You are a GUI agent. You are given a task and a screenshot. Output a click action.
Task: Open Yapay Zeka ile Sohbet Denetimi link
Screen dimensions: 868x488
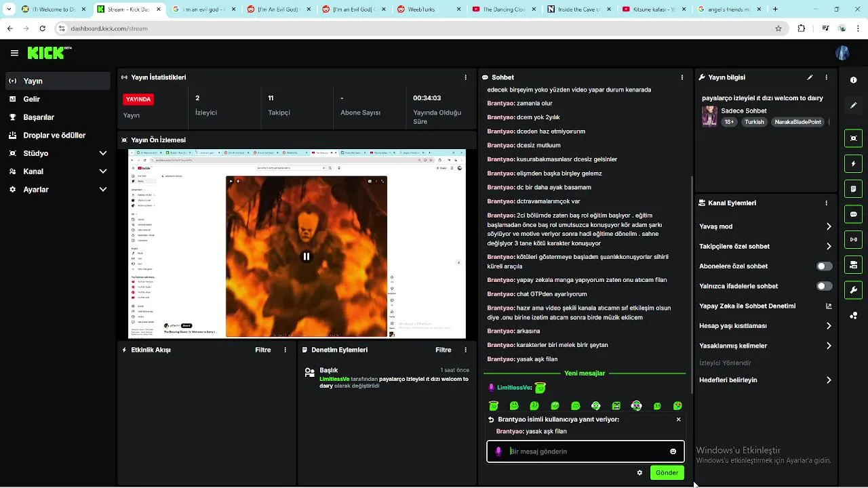coord(766,306)
